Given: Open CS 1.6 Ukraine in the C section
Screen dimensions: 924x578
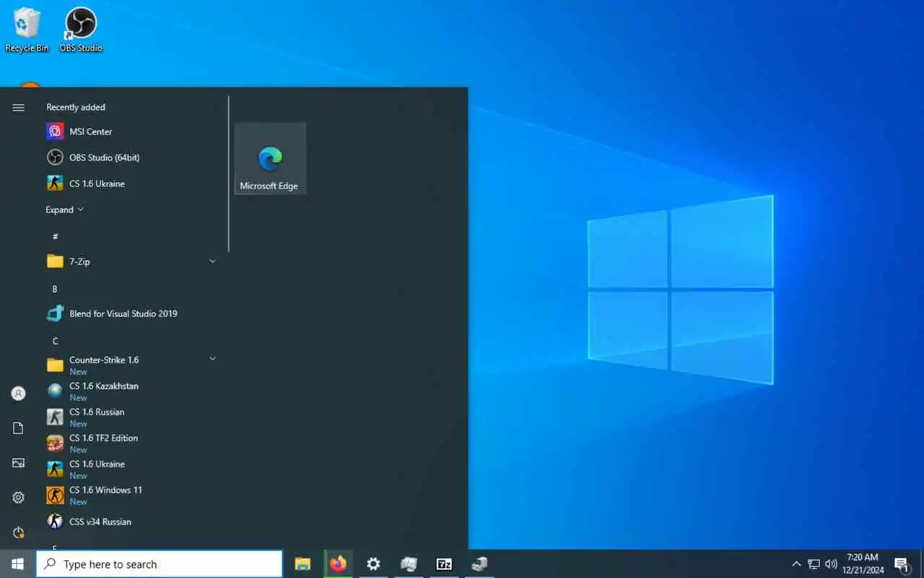Looking at the screenshot, I should (130, 469).
